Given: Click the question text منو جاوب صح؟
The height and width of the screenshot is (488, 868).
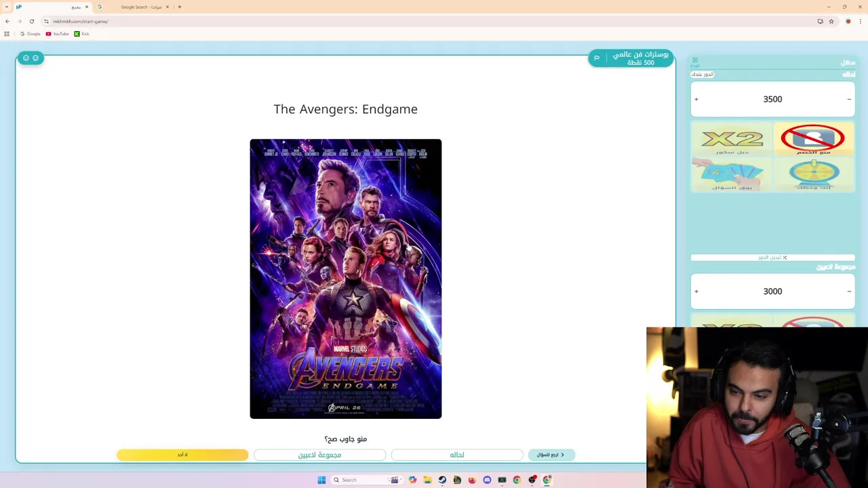Looking at the screenshot, I should 346,439.
